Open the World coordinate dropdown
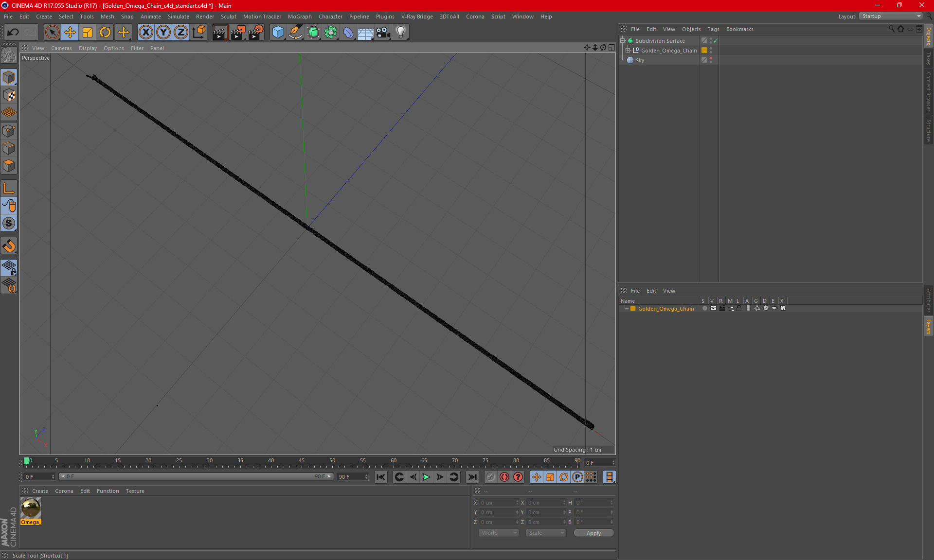 point(499,533)
